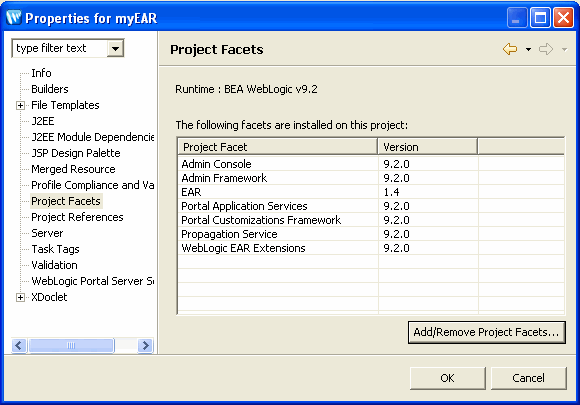Click the Cancel button
Image resolution: width=580 pixels, height=405 pixels.
point(529,378)
